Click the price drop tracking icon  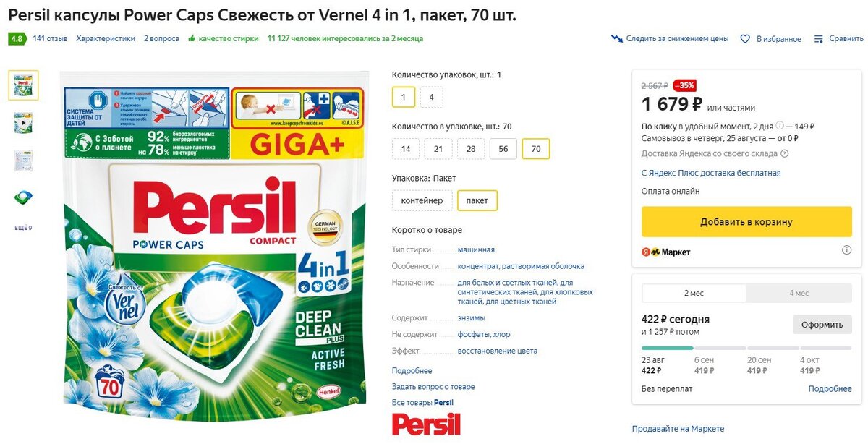tap(617, 38)
